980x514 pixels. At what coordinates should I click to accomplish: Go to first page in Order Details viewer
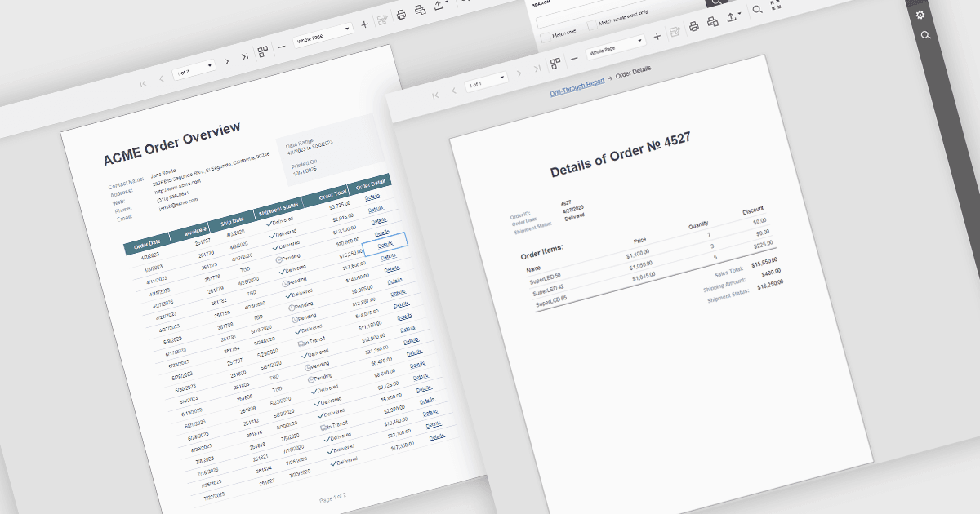coord(435,95)
